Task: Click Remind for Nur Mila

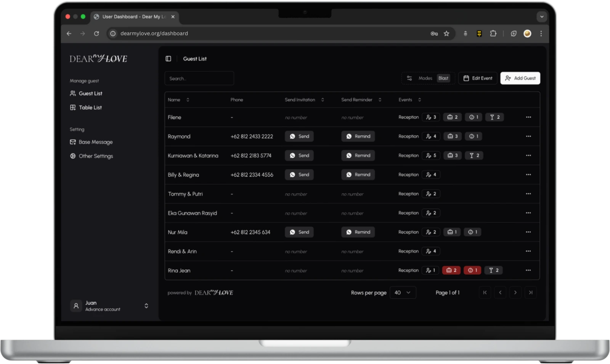Action: point(358,232)
